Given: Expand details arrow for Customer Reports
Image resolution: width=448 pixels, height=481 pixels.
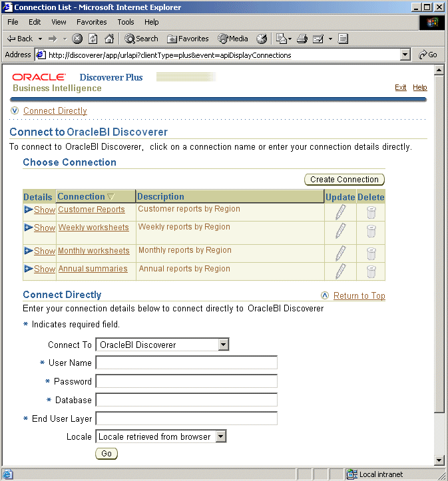Looking at the screenshot, I should point(29,210).
